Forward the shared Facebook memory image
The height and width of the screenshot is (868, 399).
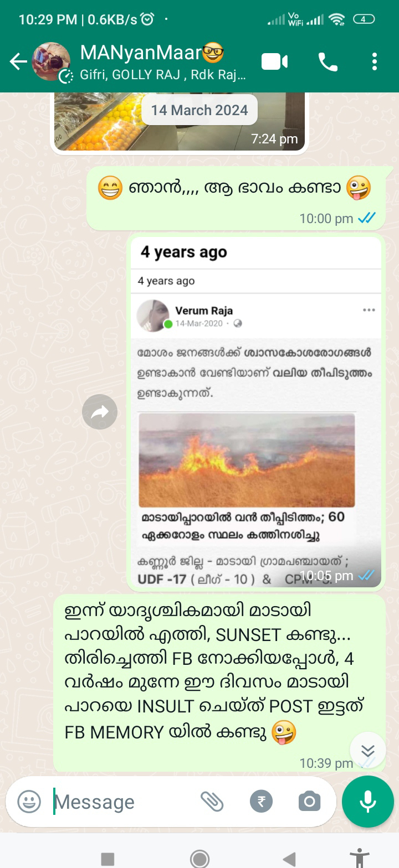[x=100, y=412]
